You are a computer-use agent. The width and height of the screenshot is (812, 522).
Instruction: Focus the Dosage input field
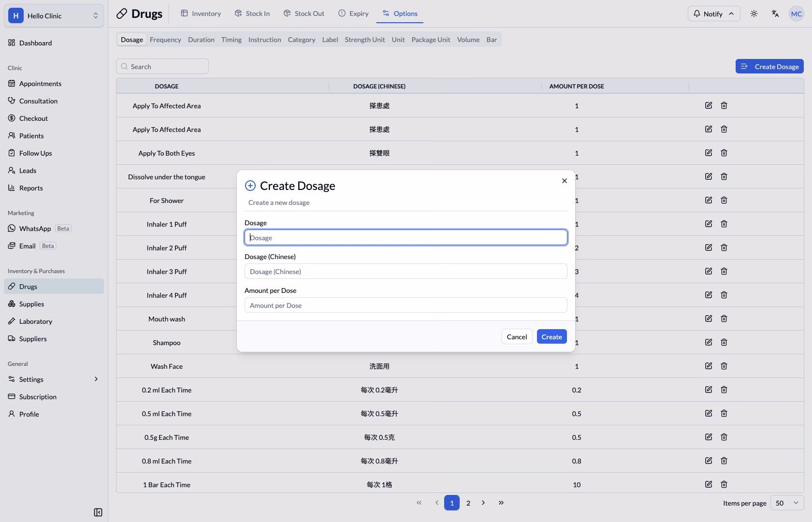point(406,237)
